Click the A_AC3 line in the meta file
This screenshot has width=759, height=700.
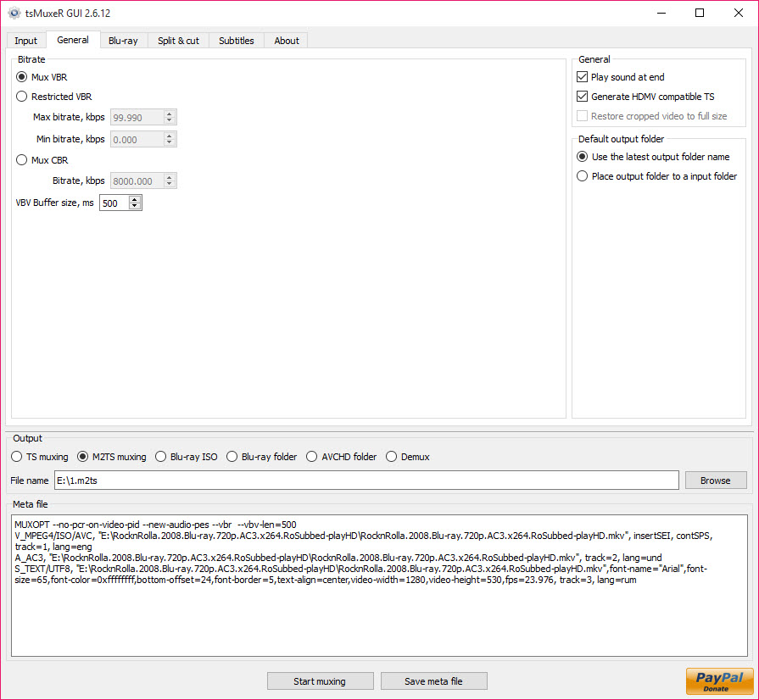point(338,558)
